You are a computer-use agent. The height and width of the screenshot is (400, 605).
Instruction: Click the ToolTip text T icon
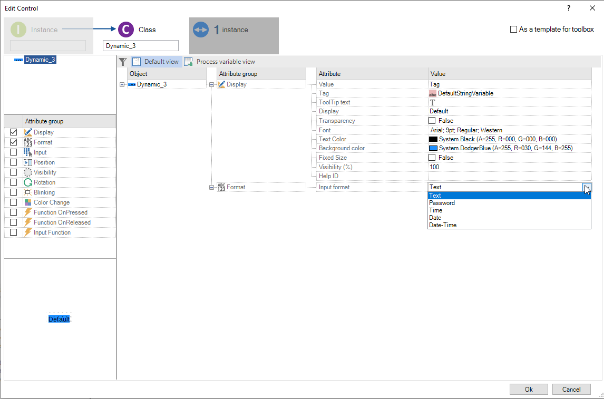point(433,103)
